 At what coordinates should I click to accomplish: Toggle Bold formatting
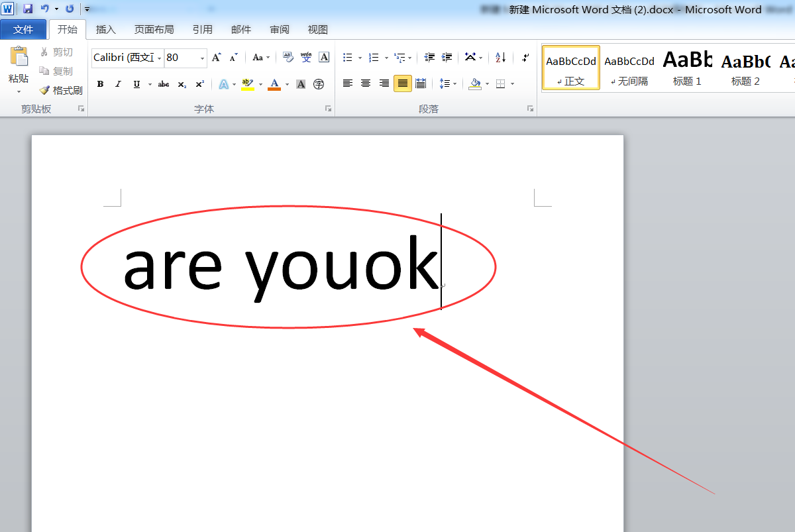tap(100, 84)
